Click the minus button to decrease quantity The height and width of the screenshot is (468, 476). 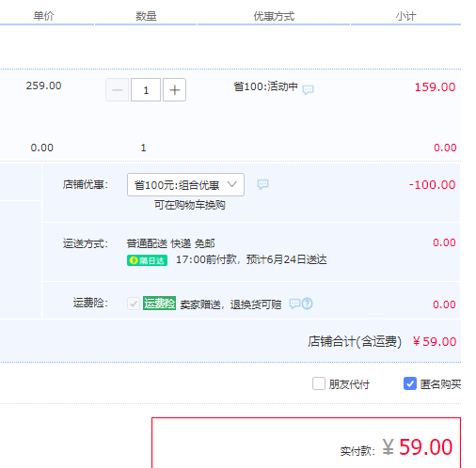pos(117,90)
